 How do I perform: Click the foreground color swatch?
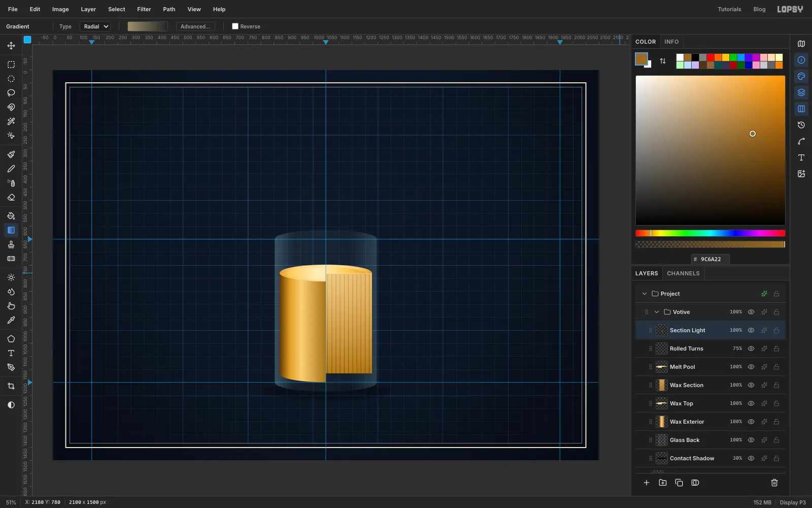pos(641,59)
